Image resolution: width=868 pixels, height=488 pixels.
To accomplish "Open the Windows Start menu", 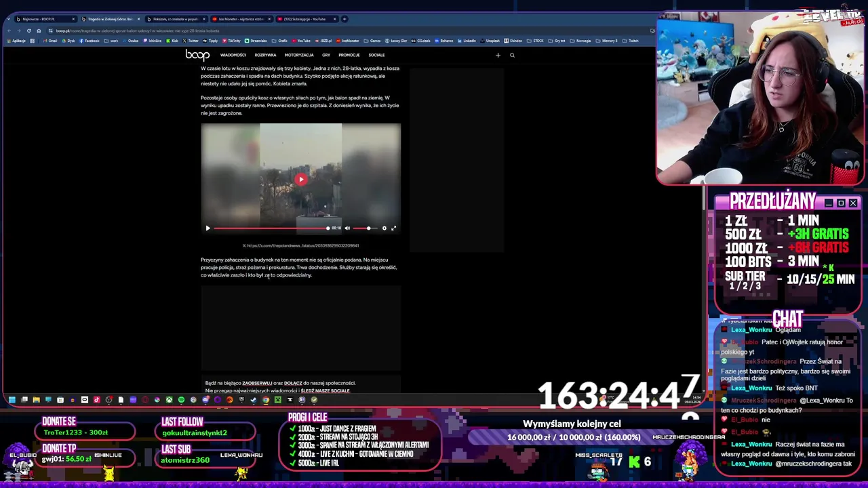I will tap(12, 400).
